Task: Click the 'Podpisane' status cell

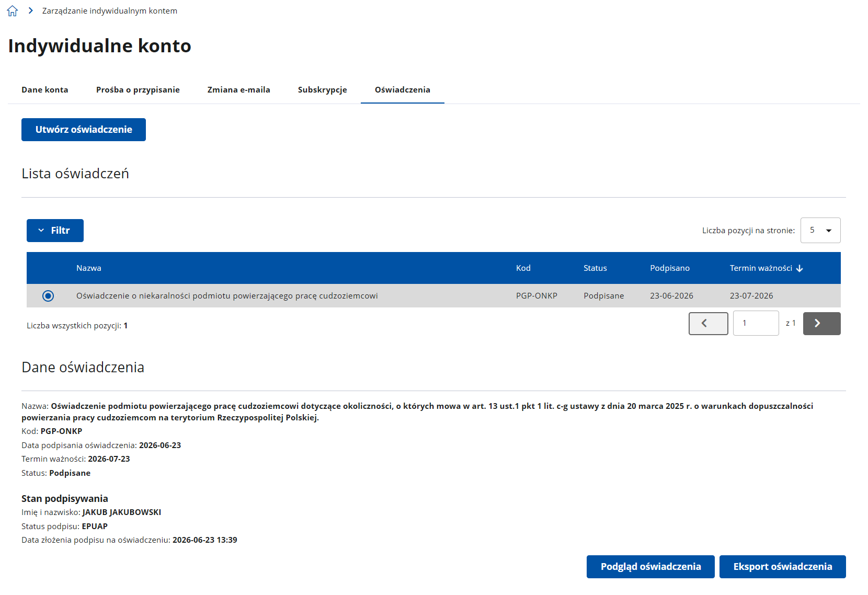Action: (604, 296)
